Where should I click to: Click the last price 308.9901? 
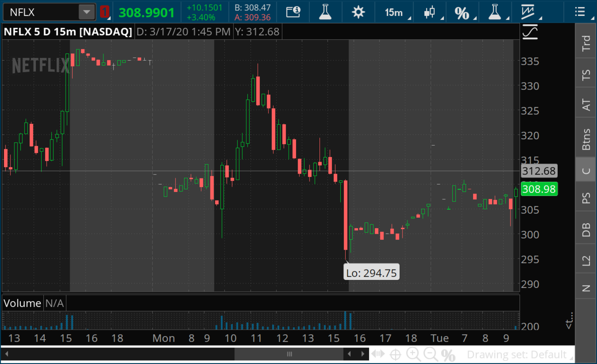click(147, 12)
